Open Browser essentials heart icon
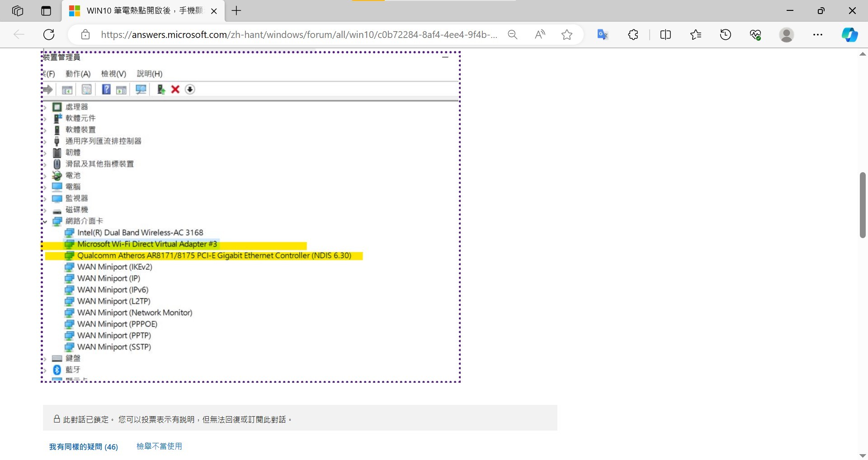 click(x=755, y=34)
